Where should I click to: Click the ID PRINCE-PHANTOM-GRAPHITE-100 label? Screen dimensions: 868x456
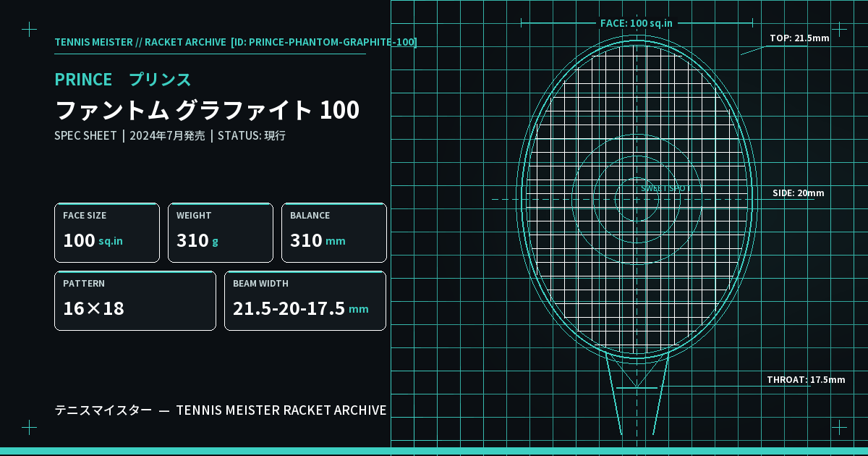(x=323, y=42)
